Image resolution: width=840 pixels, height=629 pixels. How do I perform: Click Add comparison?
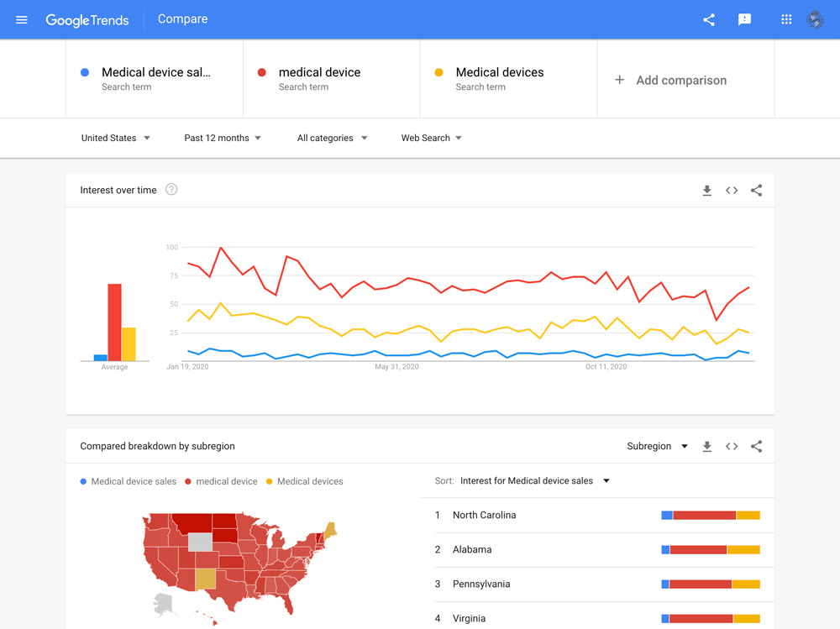tap(685, 80)
